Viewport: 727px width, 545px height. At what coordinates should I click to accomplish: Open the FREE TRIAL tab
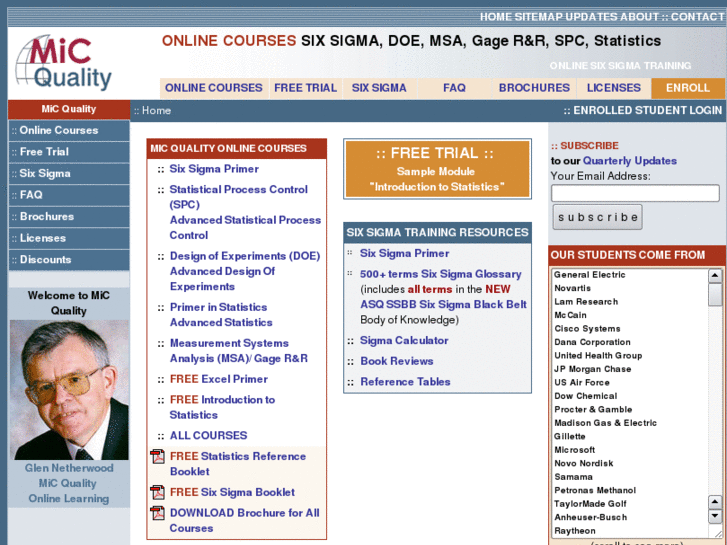coord(306,88)
